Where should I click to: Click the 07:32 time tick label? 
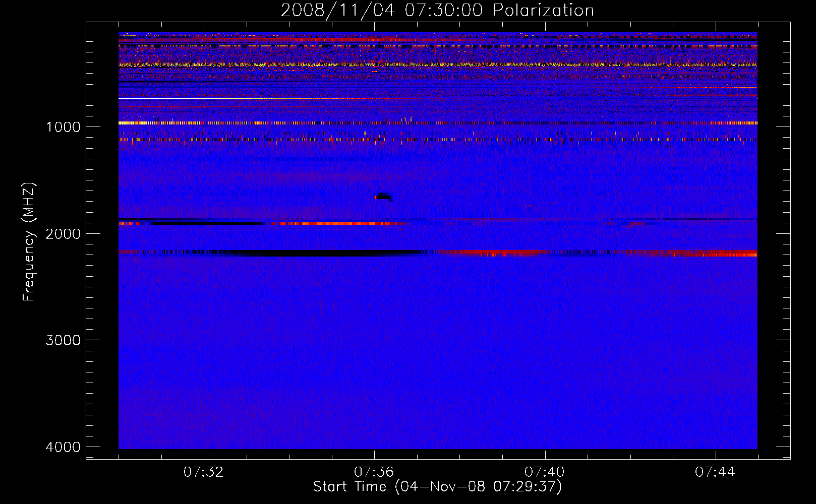(204, 472)
